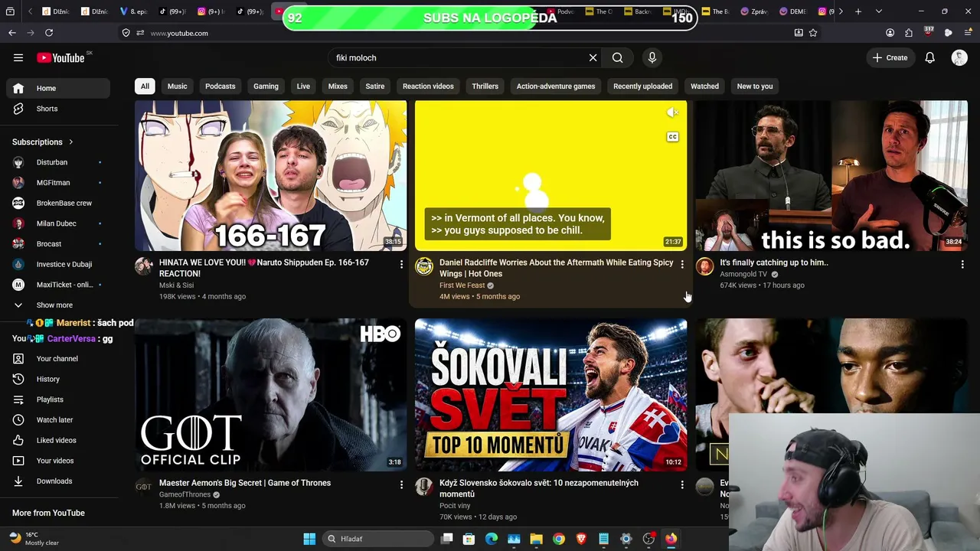Screen dimensions: 980x551
Task: Click the YouTube logo
Action: (60, 57)
